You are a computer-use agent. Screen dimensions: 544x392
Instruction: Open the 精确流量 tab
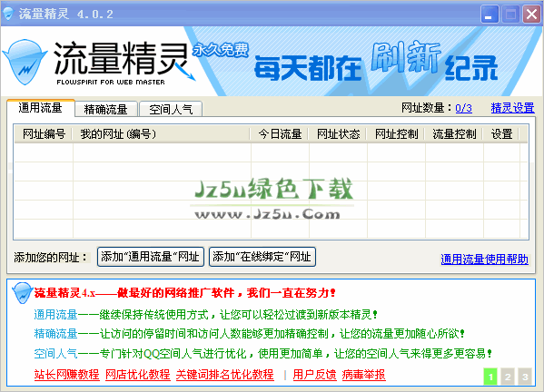tap(106, 110)
